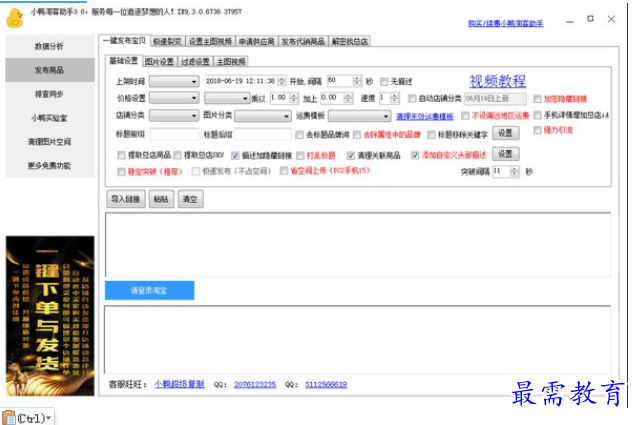The height and width of the screenshot is (425, 633).
Task: Open 更多免费功能 in the sidebar
Action: coord(49,165)
